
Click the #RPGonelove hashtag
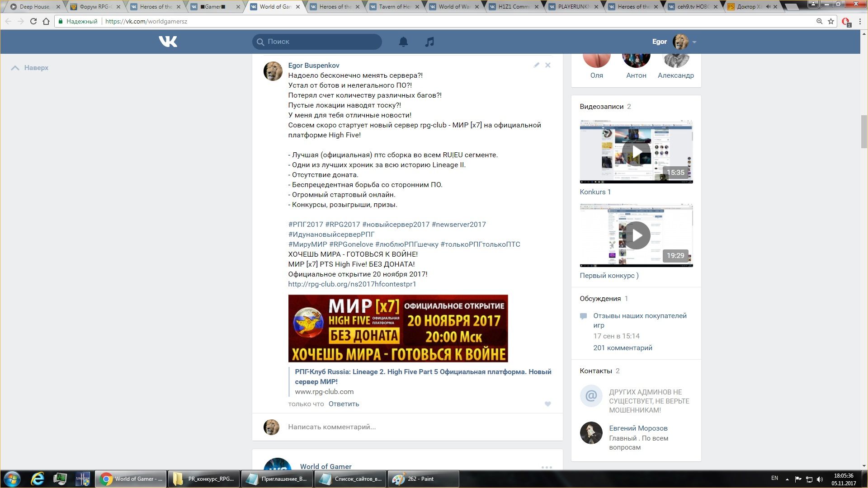[351, 244]
